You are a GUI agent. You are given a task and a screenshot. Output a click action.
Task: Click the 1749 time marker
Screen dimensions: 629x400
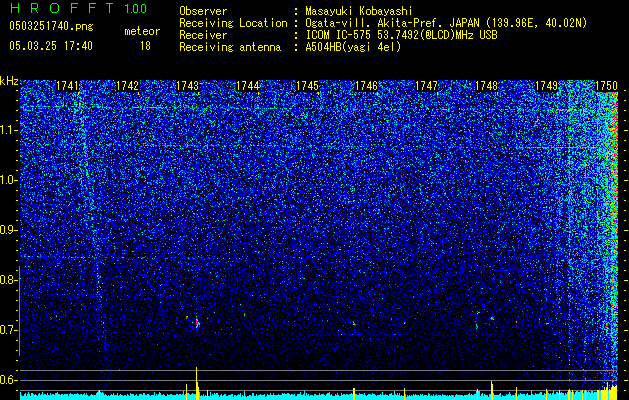[547, 86]
